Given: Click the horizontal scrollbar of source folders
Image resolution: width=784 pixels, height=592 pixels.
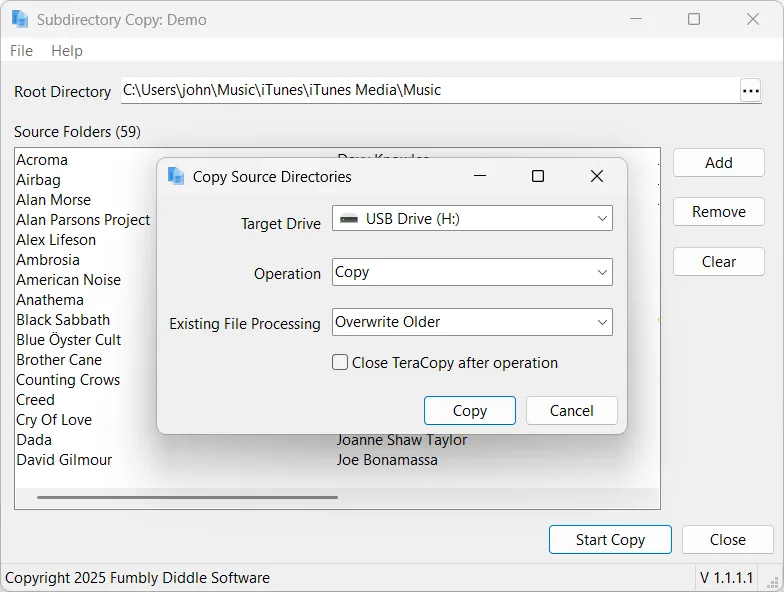Looking at the screenshot, I should click(x=187, y=498).
